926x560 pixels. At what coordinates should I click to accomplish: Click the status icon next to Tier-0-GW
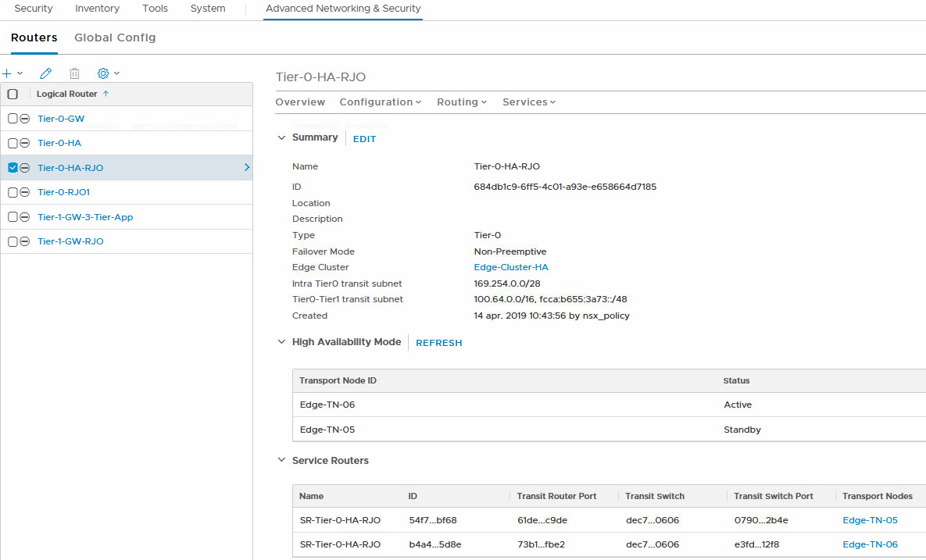pyautogui.click(x=25, y=119)
